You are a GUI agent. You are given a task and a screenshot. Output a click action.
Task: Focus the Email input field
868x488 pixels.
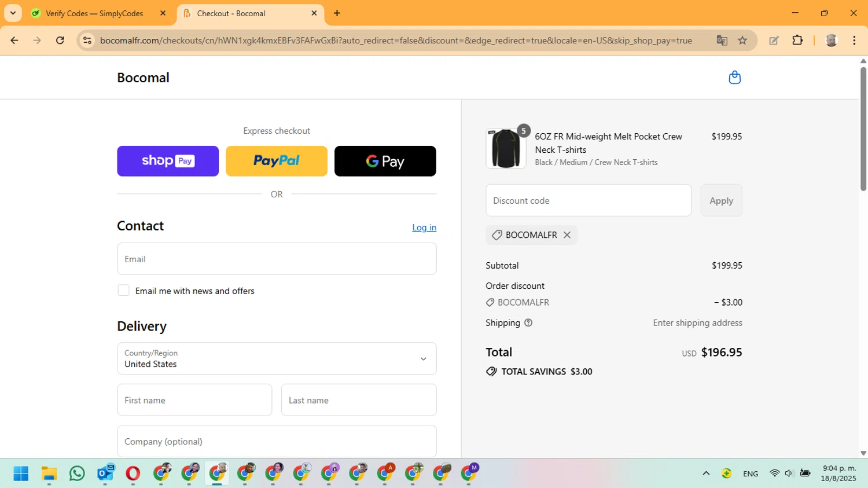click(277, 259)
